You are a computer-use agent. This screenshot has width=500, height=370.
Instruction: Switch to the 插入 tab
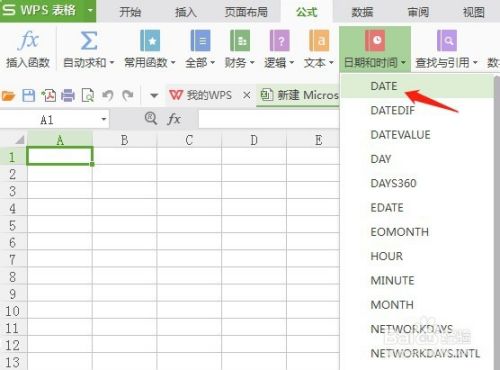tap(186, 12)
